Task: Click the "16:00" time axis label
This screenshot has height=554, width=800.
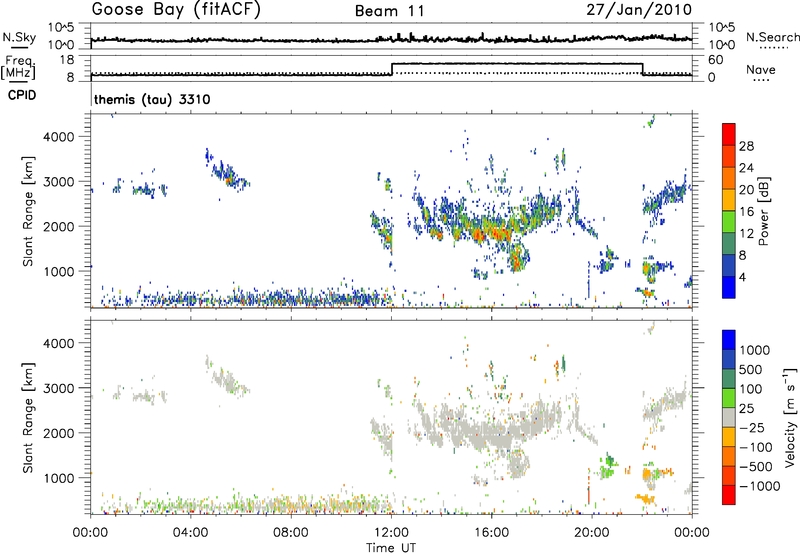Action: 491,533
